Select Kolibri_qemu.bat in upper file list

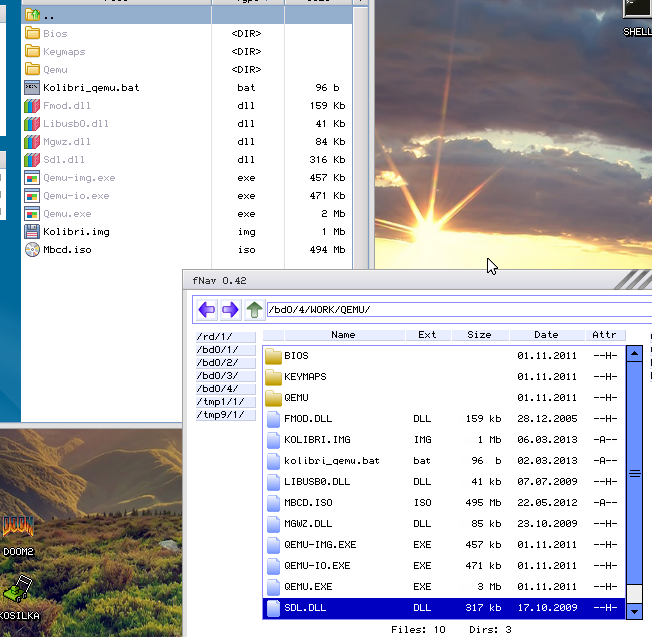pos(90,87)
